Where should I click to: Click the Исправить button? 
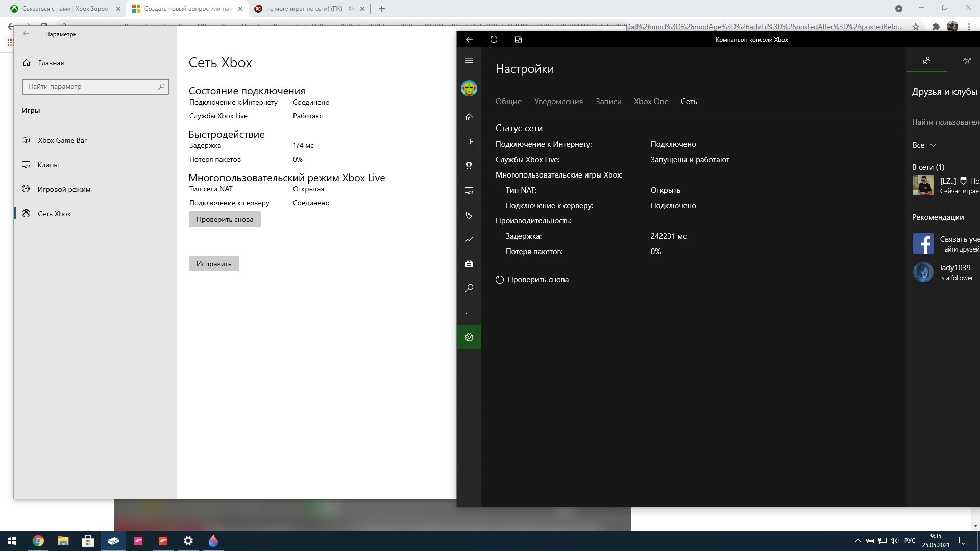(x=214, y=264)
